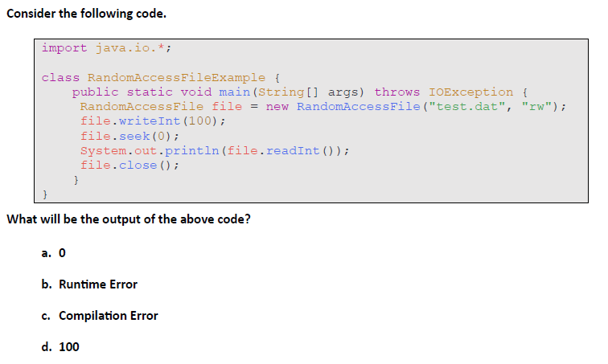Viewport: 608px width, 364px height.
Task: Click the main method's closing brace
Action: pos(76,180)
